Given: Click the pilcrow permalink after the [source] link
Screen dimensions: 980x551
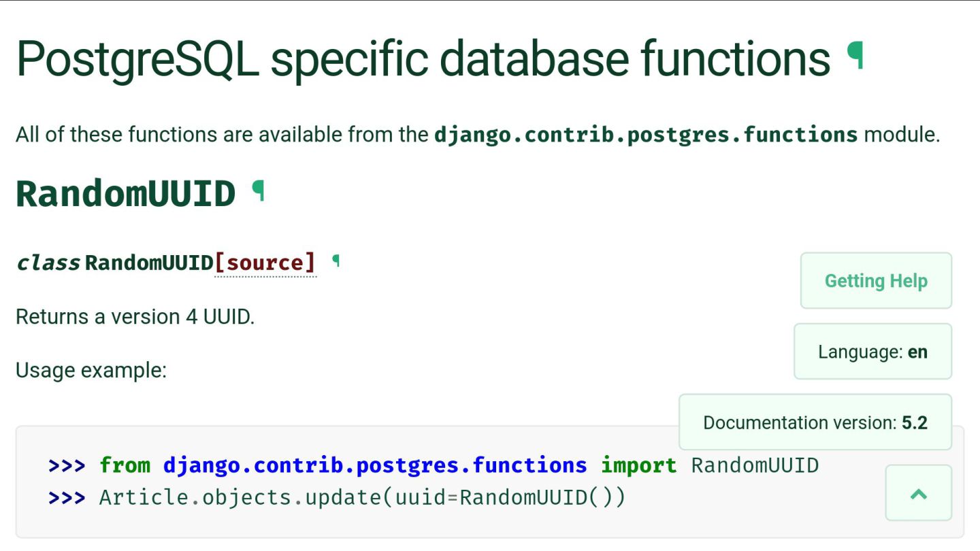Looking at the screenshot, I should coord(335,261).
